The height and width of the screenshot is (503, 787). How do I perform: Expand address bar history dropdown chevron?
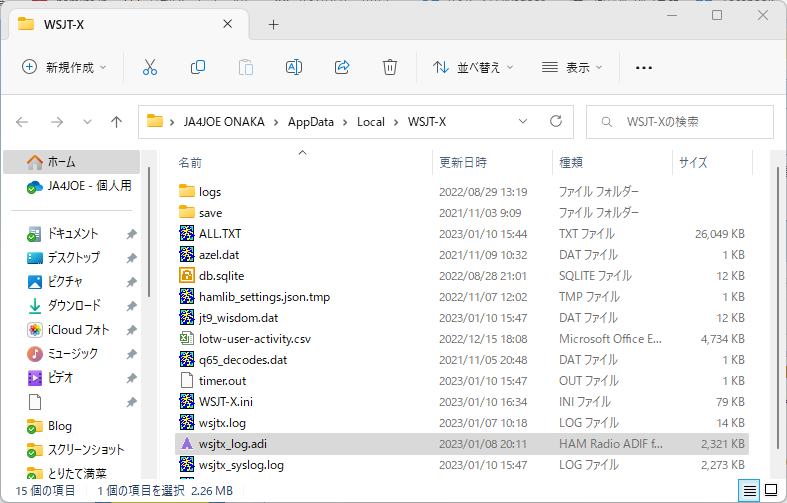coord(522,121)
